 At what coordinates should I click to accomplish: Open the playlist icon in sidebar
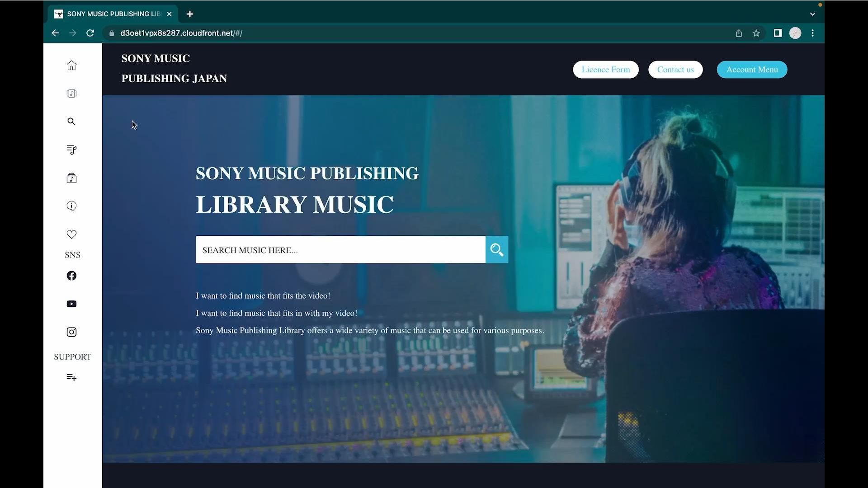point(71,150)
